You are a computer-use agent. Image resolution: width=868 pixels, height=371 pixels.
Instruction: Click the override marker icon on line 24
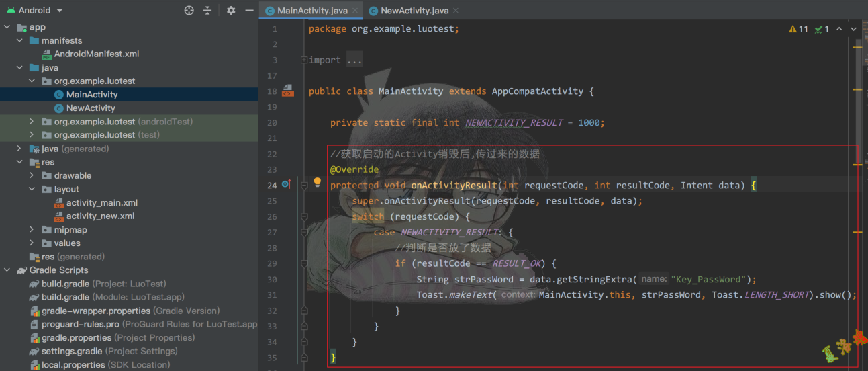tap(286, 184)
